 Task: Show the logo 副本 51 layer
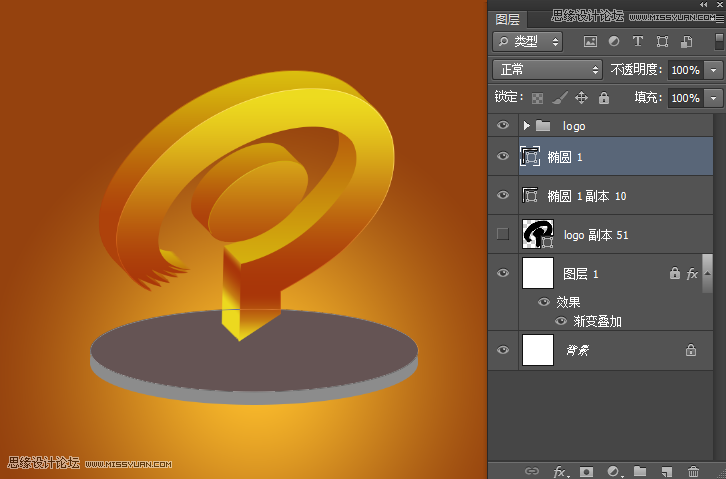503,234
